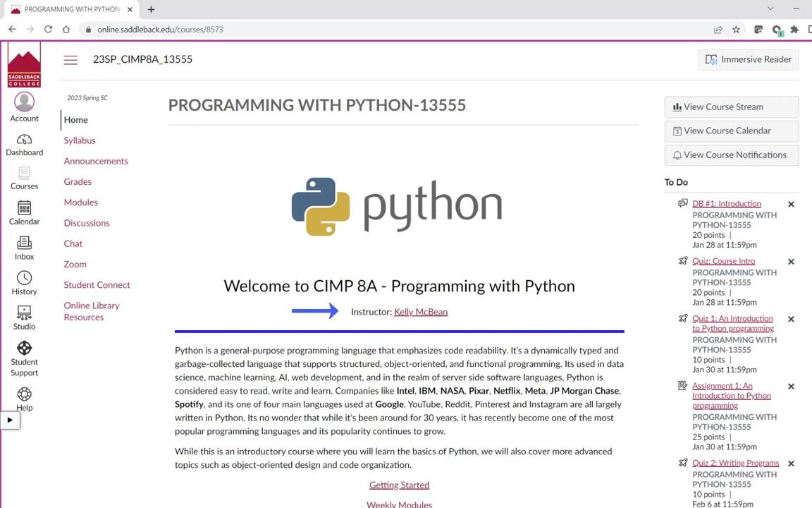Click the address bar URL
This screenshot has height=508, width=812.
pos(160,30)
